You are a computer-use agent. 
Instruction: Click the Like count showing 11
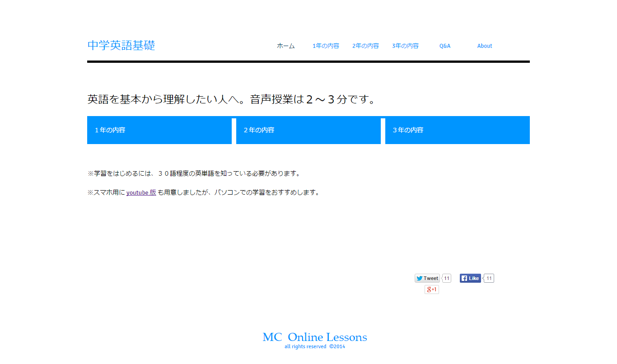488,278
